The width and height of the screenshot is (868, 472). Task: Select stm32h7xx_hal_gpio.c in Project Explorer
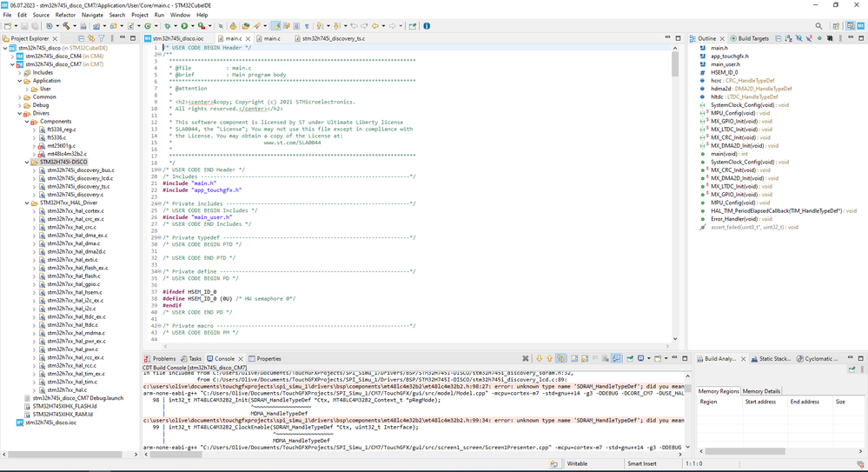click(x=73, y=284)
